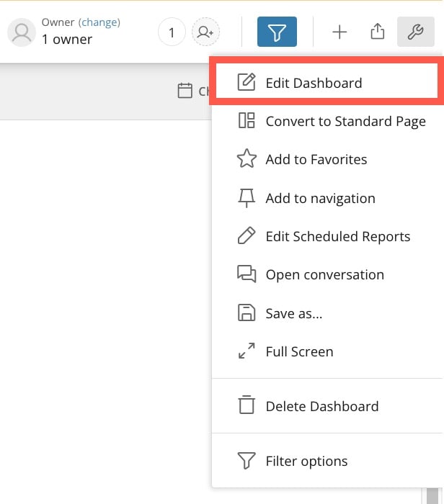The height and width of the screenshot is (504, 444).
Task: Select Edit Dashboard from the menu
Action: point(327,83)
